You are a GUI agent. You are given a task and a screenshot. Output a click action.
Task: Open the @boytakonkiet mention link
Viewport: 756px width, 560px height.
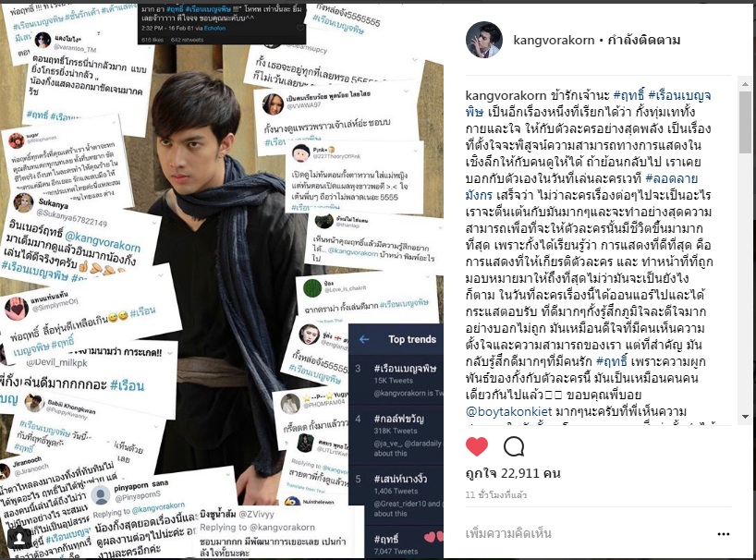pos(508,411)
